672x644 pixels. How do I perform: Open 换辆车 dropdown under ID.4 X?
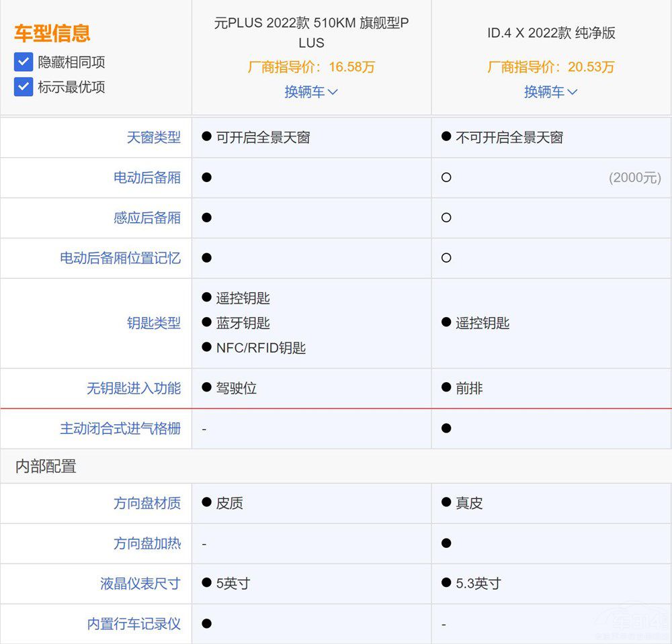tap(550, 92)
